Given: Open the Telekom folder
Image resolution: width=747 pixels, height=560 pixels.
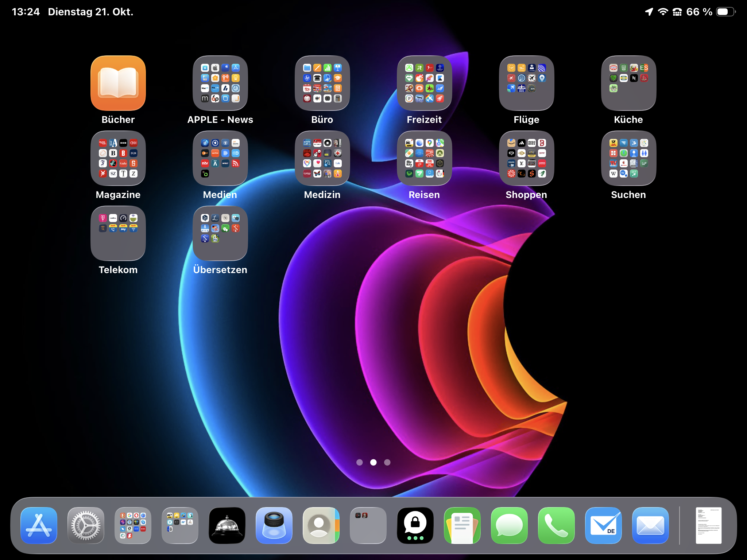Looking at the screenshot, I should (x=118, y=233).
